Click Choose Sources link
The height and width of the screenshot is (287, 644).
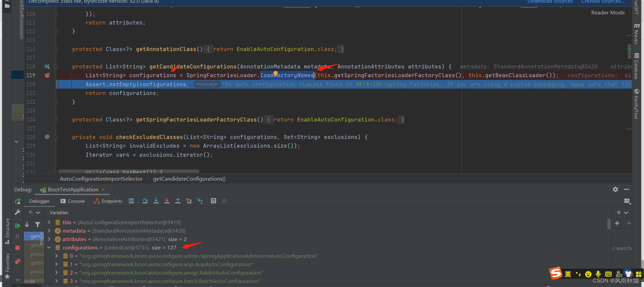click(x=603, y=2)
